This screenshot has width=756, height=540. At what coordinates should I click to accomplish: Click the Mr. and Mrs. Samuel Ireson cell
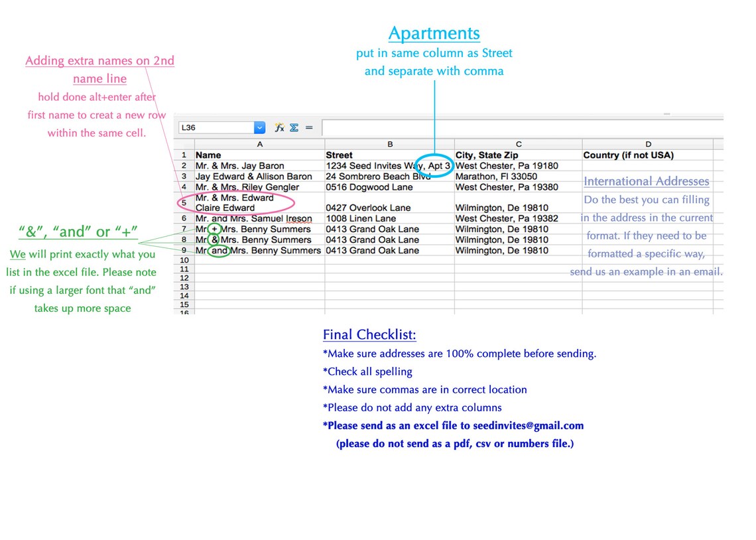tap(259, 218)
